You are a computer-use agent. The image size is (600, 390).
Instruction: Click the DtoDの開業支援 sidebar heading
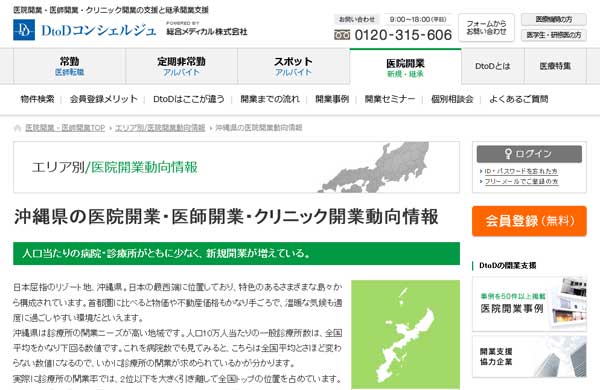[507, 266]
